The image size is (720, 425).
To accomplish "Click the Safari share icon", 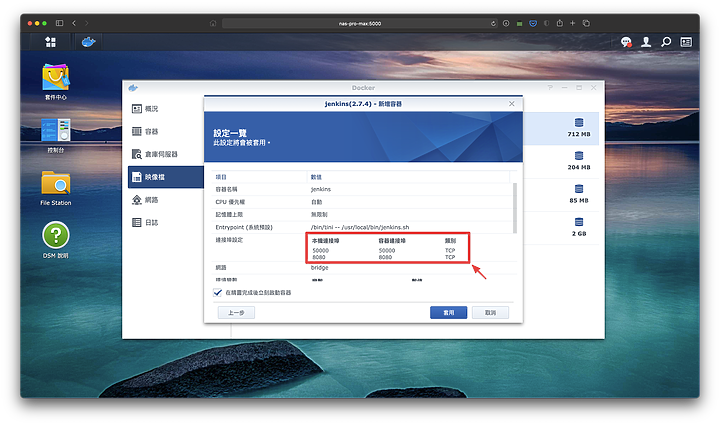I will point(559,23).
